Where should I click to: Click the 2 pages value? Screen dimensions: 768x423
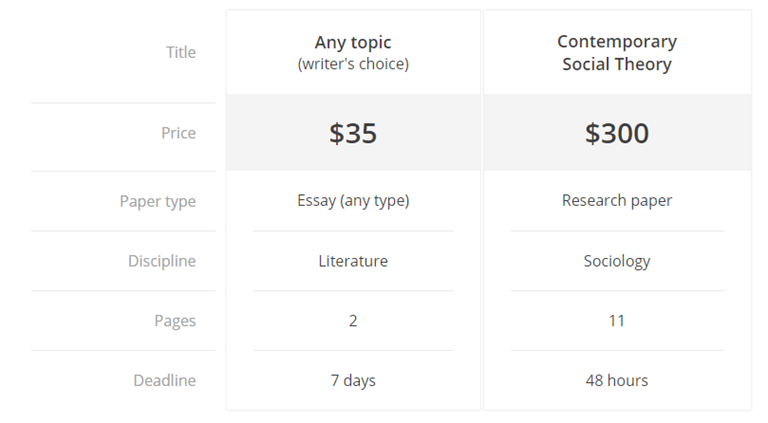pos(353,321)
